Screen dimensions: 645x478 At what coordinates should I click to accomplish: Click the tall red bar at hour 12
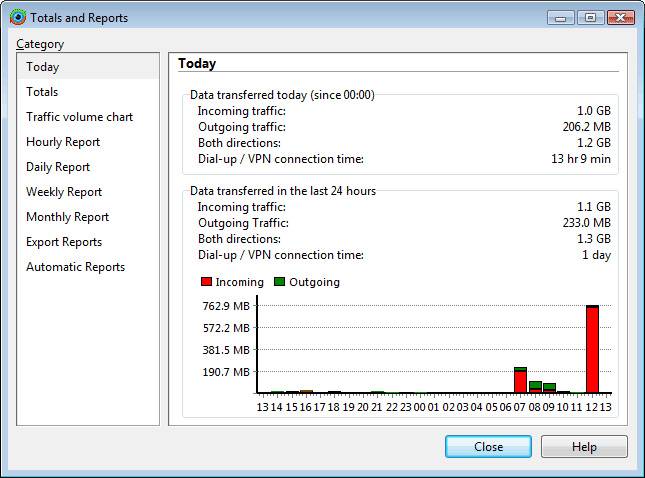pos(592,350)
